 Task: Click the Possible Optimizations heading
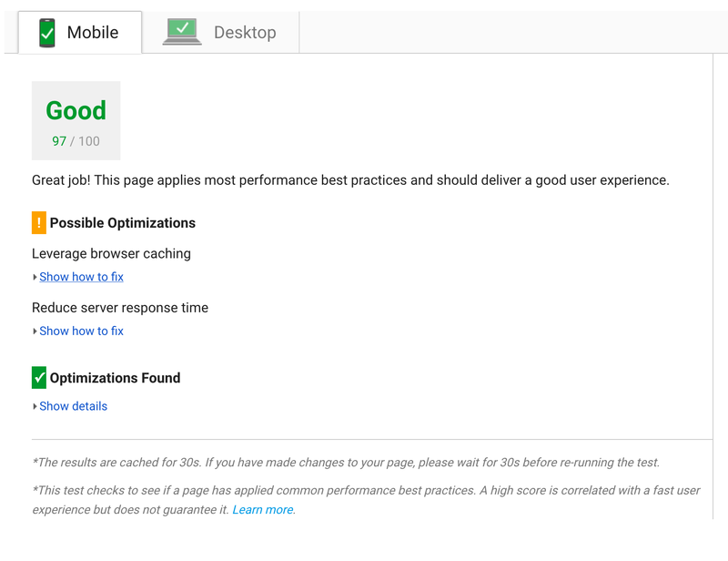[x=123, y=223]
